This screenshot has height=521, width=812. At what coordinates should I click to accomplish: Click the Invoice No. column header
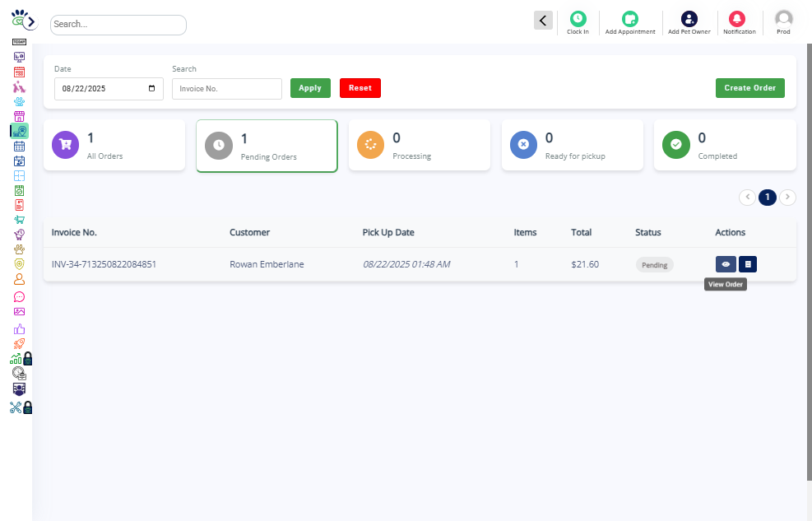(74, 233)
